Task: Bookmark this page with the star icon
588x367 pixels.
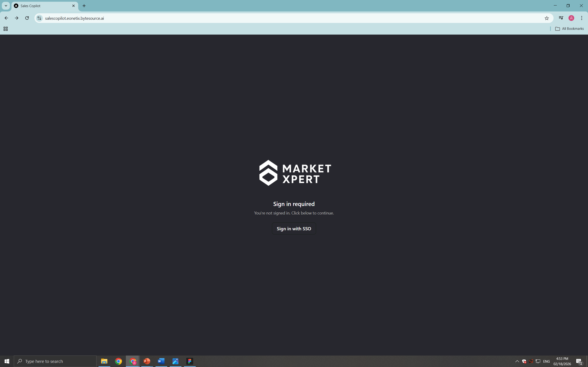Action: coord(546,18)
